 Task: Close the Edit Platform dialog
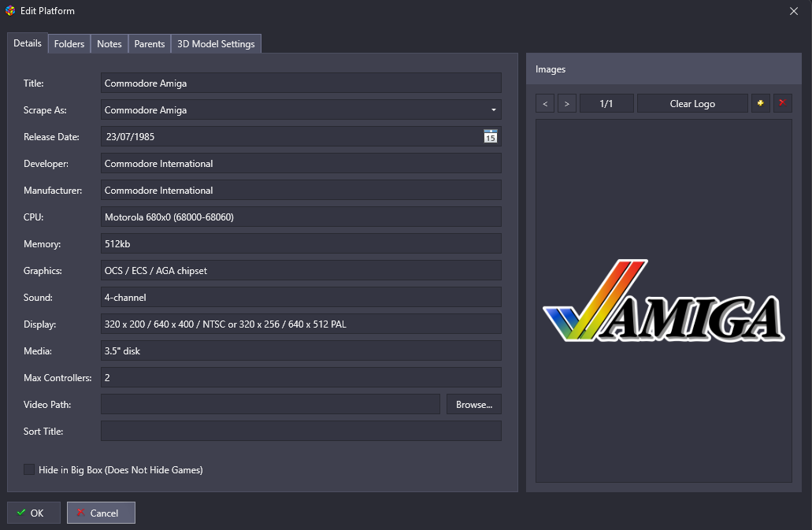point(793,11)
